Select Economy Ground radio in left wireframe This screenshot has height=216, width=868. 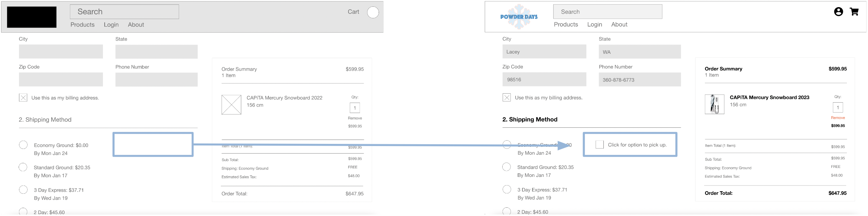(x=23, y=145)
